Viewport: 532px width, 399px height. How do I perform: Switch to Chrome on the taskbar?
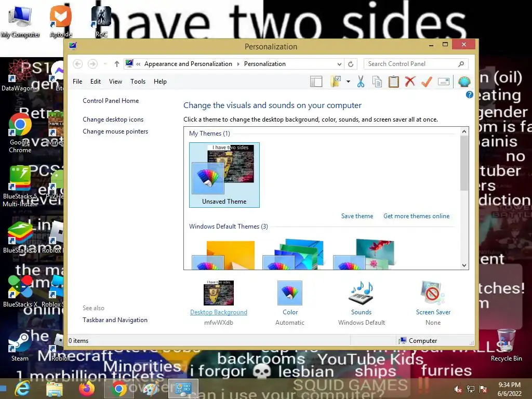coord(118,389)
